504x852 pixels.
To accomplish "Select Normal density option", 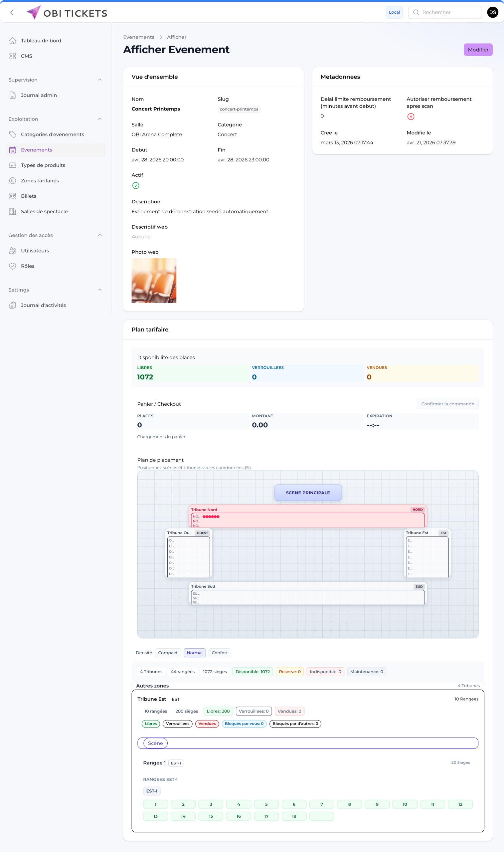I will pyautogui.click(x=195, y=653).
